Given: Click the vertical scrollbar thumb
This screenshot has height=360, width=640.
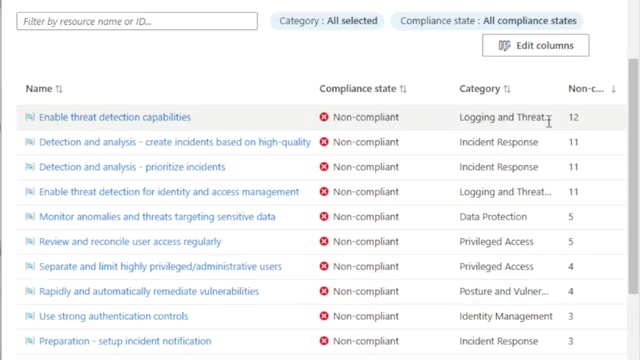Looking at the screenshot, I should coord(633,176).
